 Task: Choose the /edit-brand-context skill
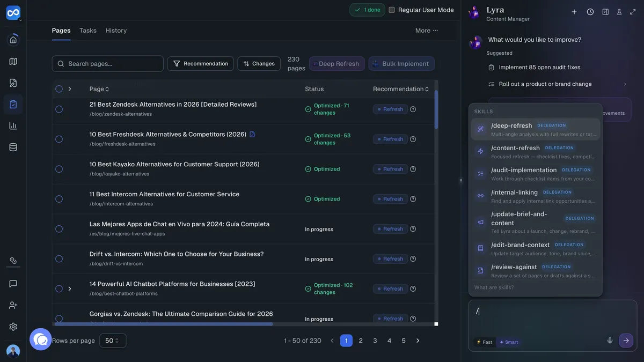pos(536,249)
